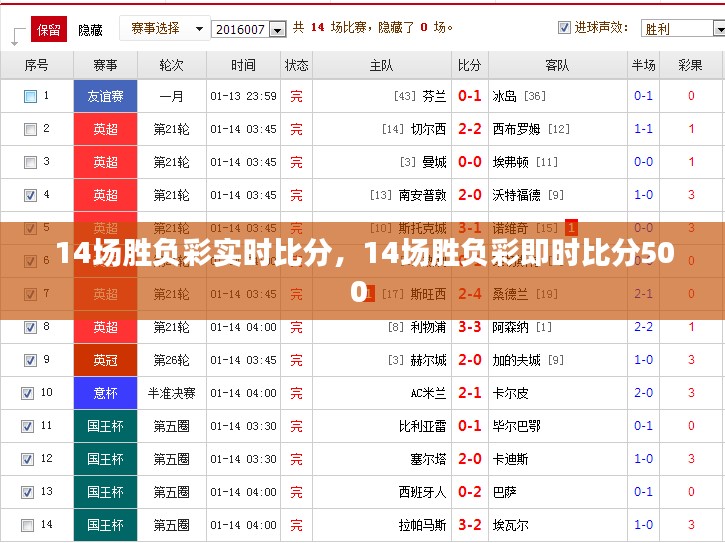
Task: Click the 时间 column header
Action: (x=243, y=65)
